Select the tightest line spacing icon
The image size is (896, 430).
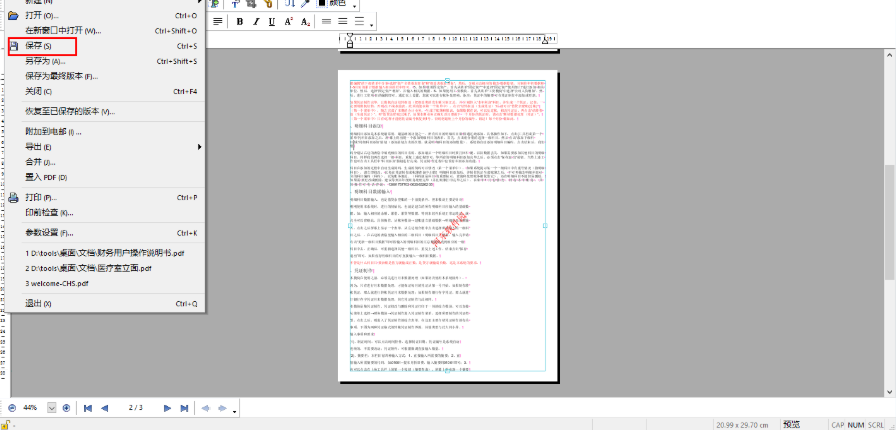click(x=326, y=22)
